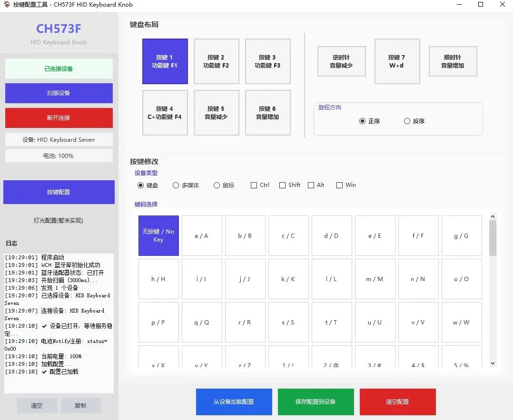Select key tile 按键 4 C+功能键 F4
This screenshot has height=420, width=513.
point(165,113)
